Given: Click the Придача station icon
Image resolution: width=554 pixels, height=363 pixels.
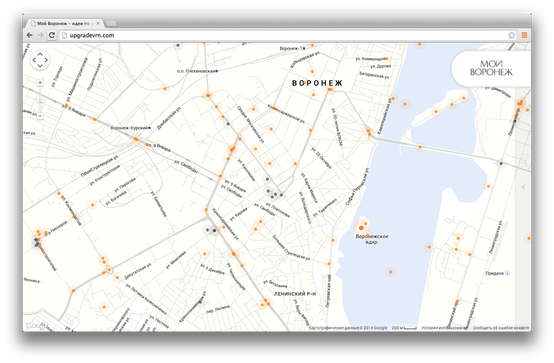Looking at the screenshot, I should pos(507,273).
